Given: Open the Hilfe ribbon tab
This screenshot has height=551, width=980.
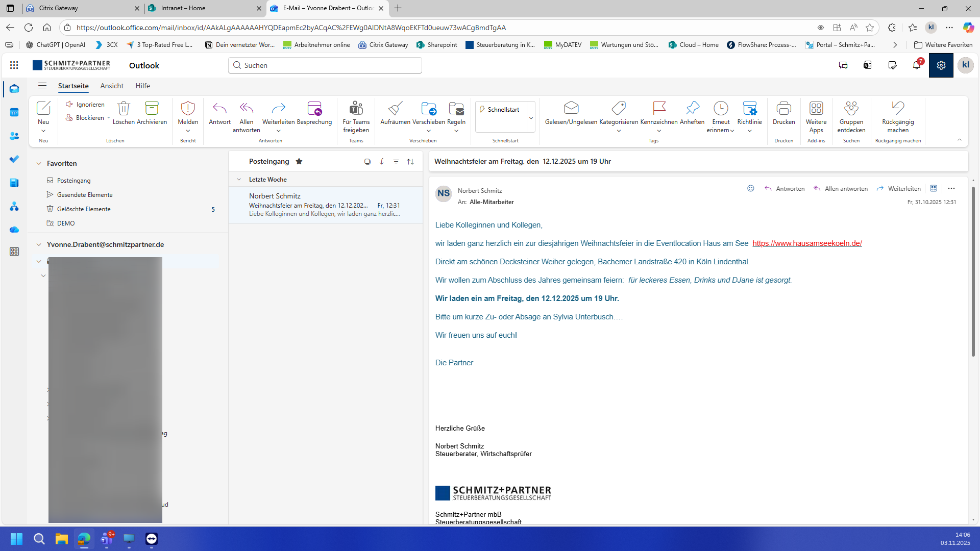Looking at the screenshot, I should pyautogui.click(x=143, y=86).
